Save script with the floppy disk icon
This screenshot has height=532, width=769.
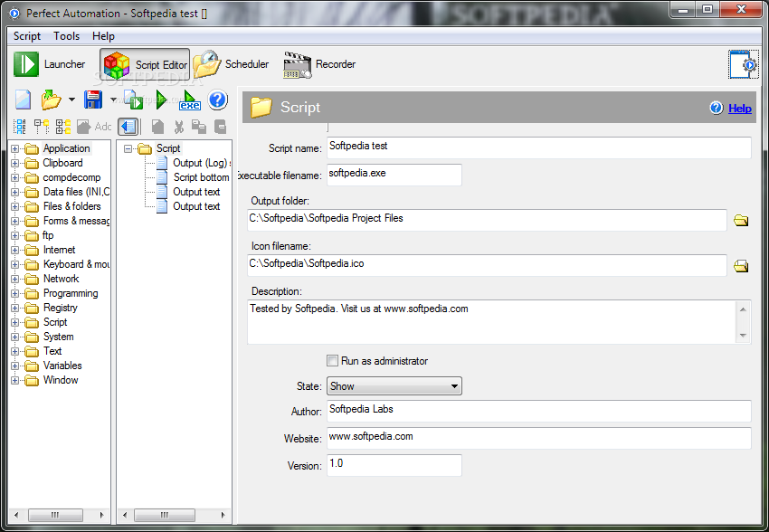click(93, 100)
